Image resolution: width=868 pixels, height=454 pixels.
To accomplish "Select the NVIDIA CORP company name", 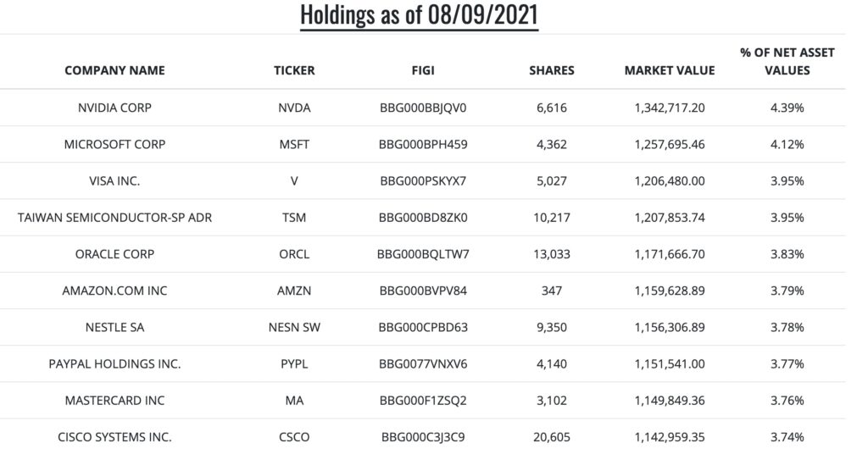I will [114, 108].
